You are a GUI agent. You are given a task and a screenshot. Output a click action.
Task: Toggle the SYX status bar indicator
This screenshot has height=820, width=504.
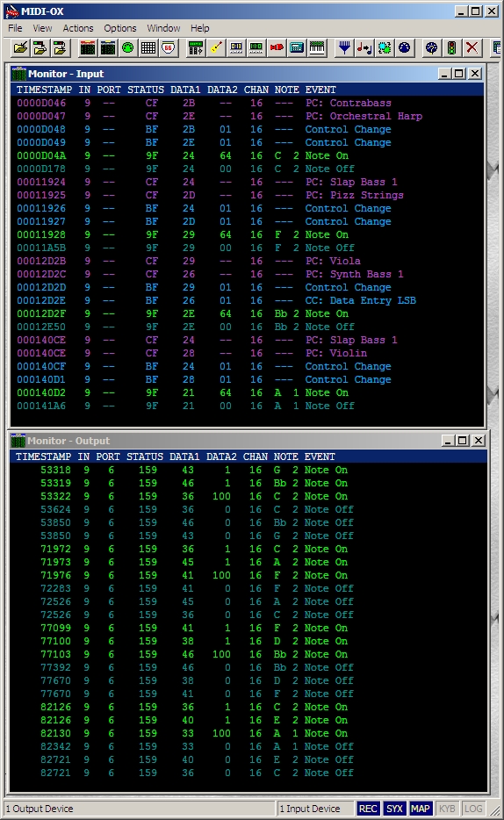[x=395, y=809]
